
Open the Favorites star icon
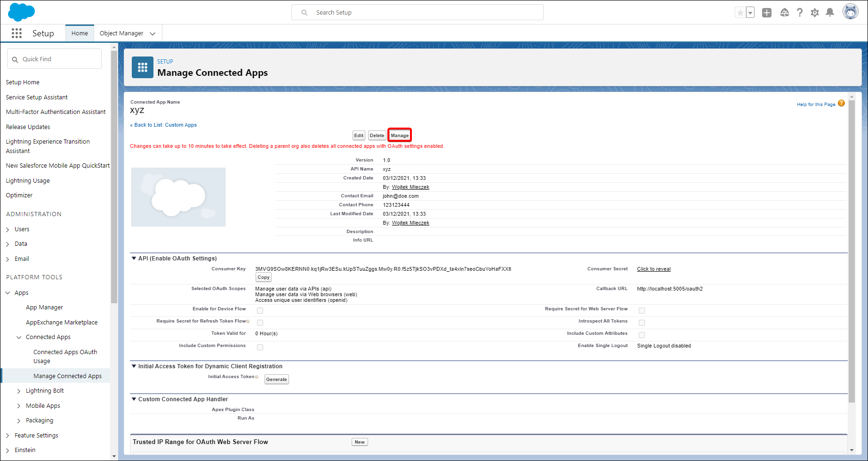740,13
